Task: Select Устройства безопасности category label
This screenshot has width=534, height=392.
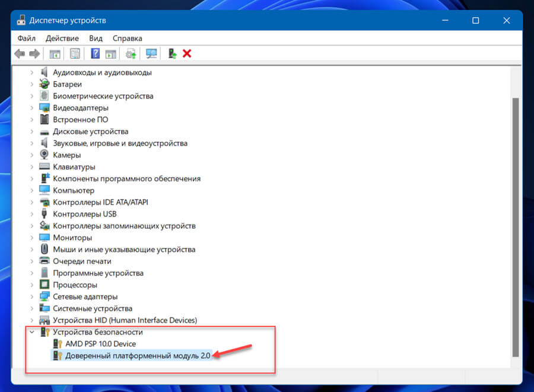Action: tap(97, 332)
